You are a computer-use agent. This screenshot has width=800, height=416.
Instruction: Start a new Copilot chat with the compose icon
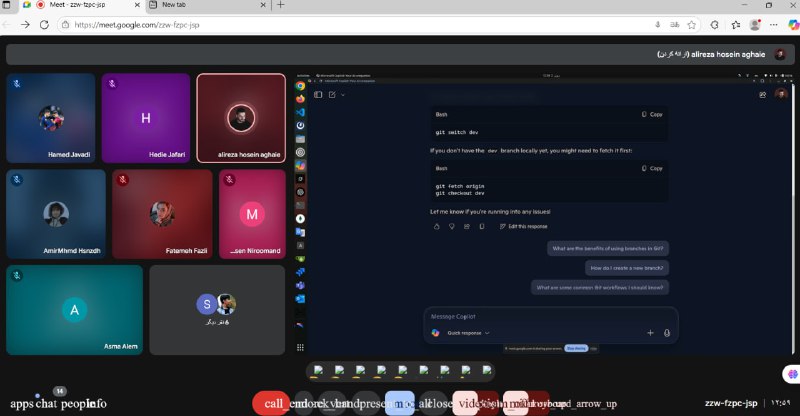333,94
